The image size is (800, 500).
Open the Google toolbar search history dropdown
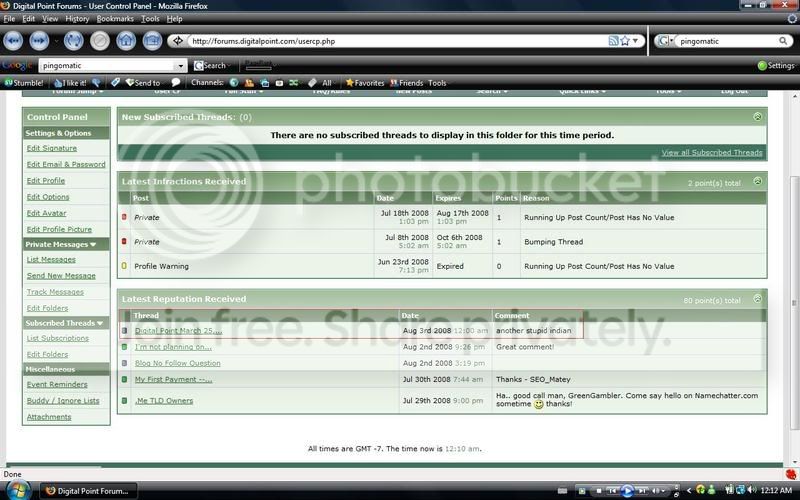pos(180,66)
